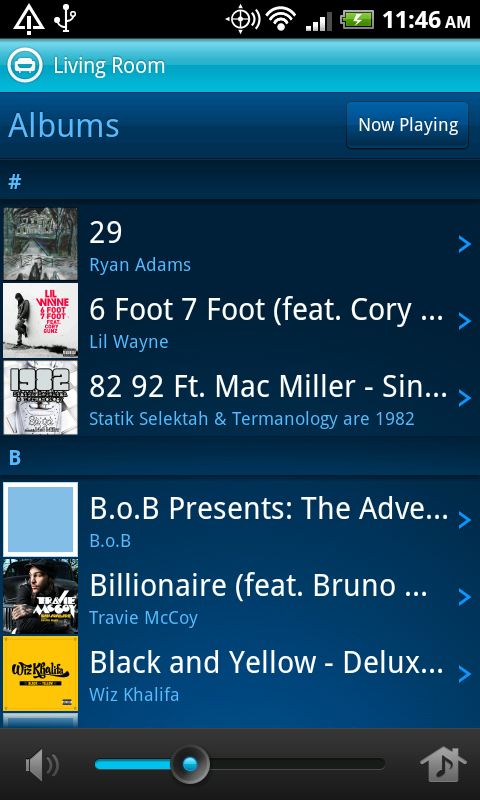
Task: Tap the GPS location status icon
Action: pyautogui.click(x=242, y=20)
